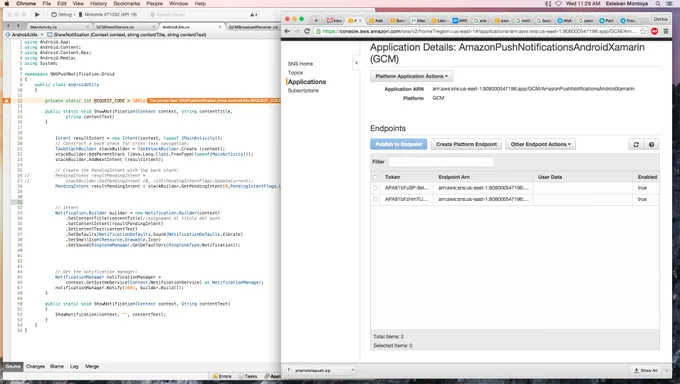Viewport: 680px width, 384px height.
Task: Click the Create Platform Endpoint button
Action: click(466, 144)
